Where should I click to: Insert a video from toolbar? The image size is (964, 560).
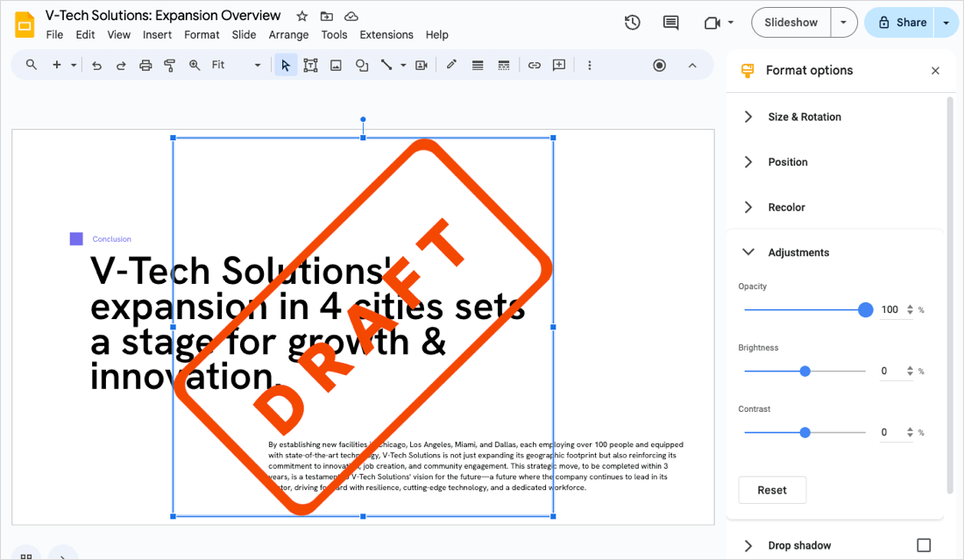[x=422, y=65]
